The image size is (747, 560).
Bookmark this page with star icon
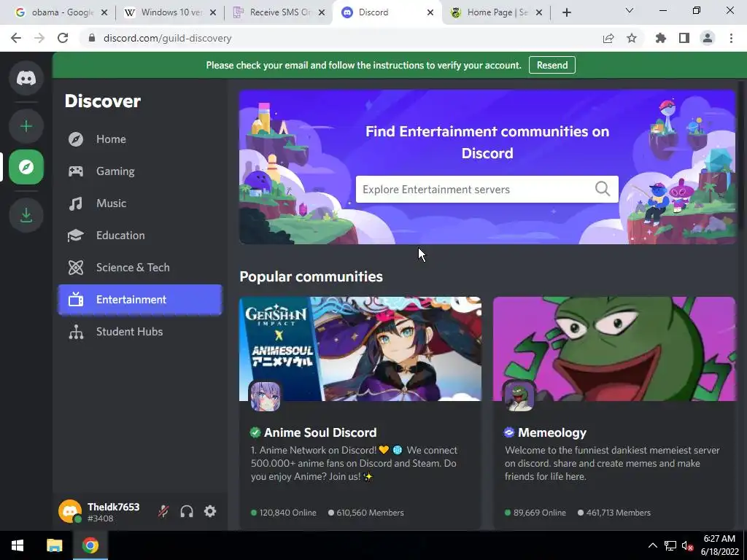pyautogui.click(x=632, y=38)
